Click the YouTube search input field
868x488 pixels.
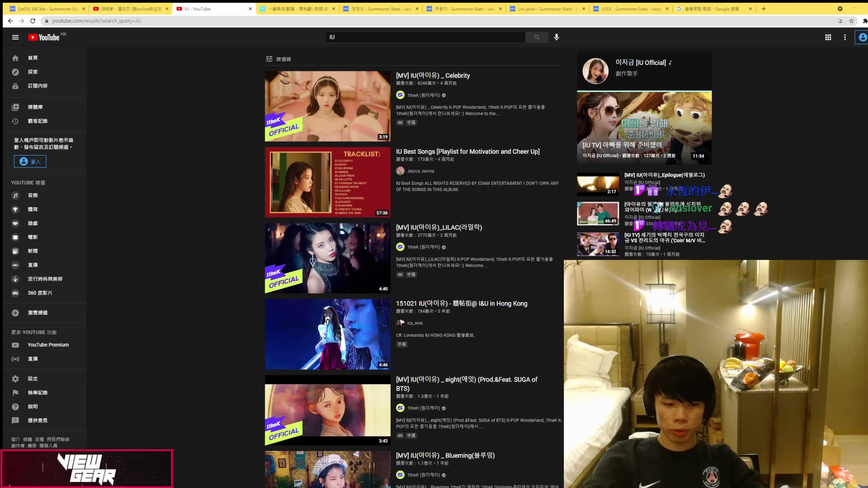point(425,37)
